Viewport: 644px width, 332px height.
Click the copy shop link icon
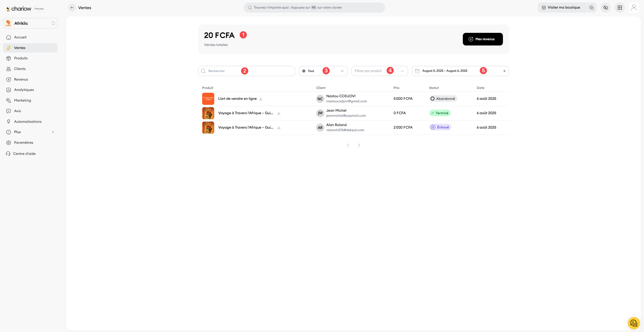point(592,8)
